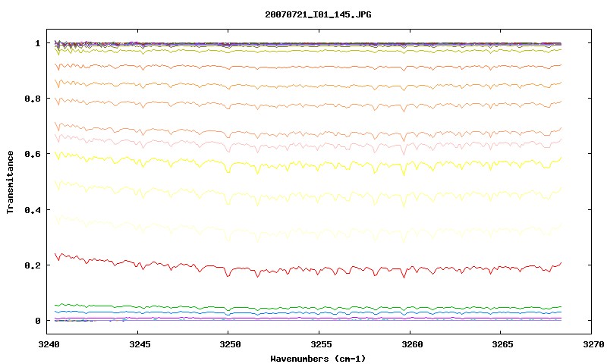The width and height of the screenshot is (607, 364).
Task: Click the Wavenumbers (cm-1) x-axis label
Action: point(318,359)
